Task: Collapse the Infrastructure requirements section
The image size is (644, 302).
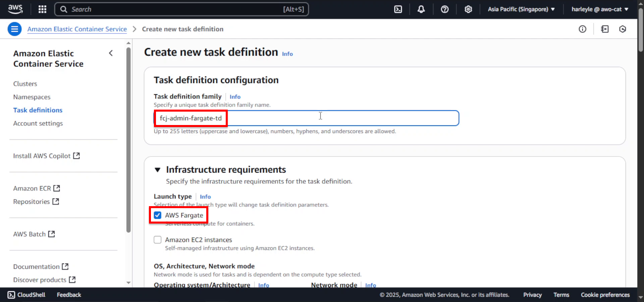Action: click(x=157, y=170)
